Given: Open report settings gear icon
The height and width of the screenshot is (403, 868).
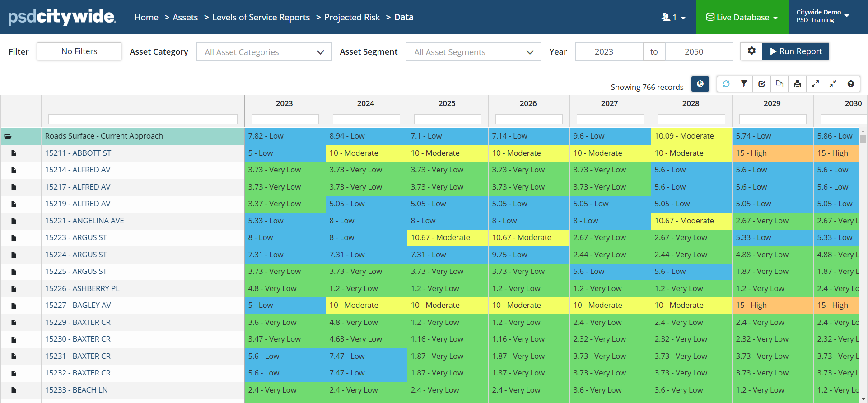Looking at the screenshot, I should pos(751,51).
